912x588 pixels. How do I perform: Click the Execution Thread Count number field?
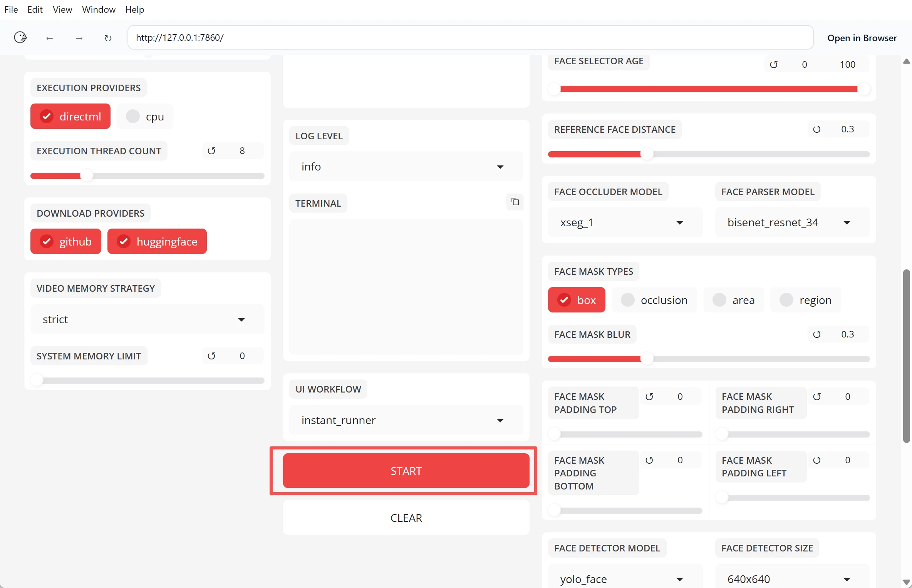click(242, 151)
